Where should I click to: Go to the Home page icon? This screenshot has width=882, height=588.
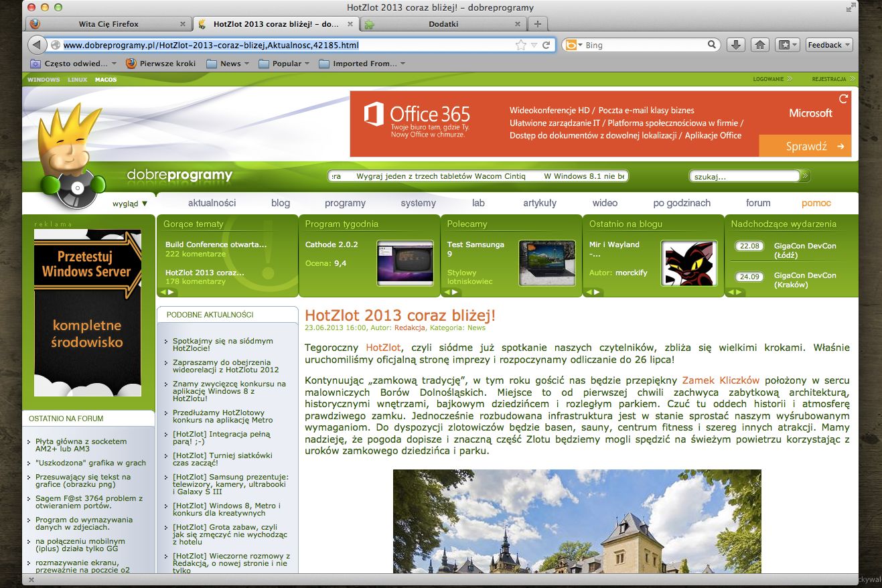point(759,45)
